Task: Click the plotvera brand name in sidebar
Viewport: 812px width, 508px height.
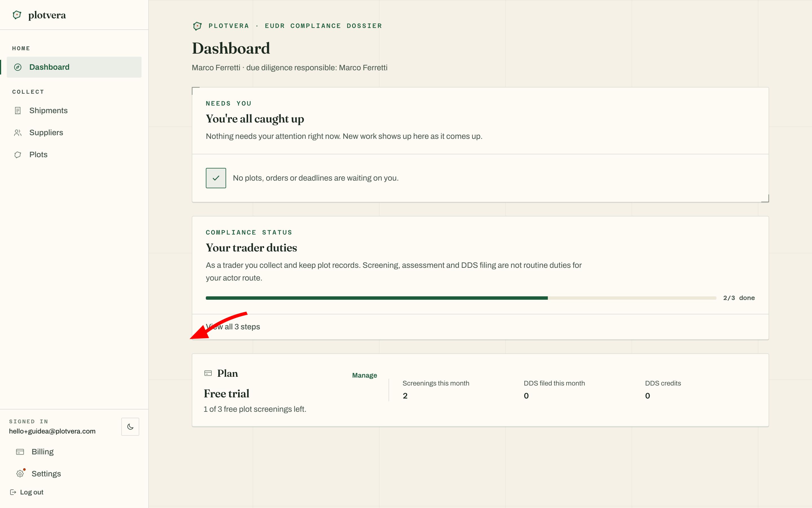Action: 47,15
